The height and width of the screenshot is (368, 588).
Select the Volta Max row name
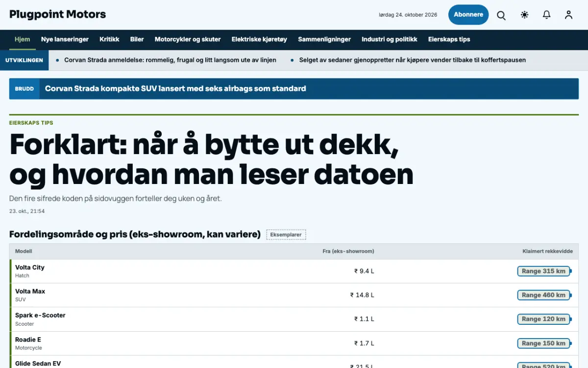point(30,291)
